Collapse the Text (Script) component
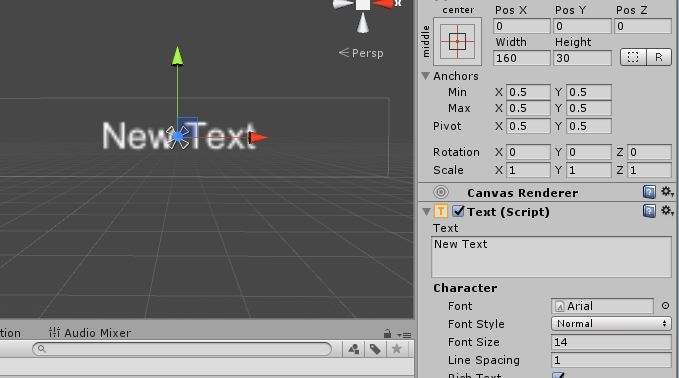The width and height of the screenshot is (679, 378). [427, 212]
